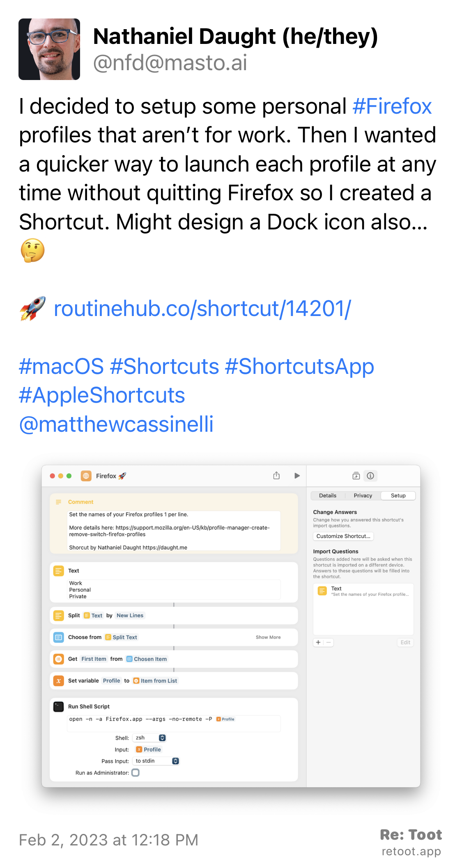This screenshot has width=462, height=868.
Task: Switch to the Details tab
Action: click(328, 495)
